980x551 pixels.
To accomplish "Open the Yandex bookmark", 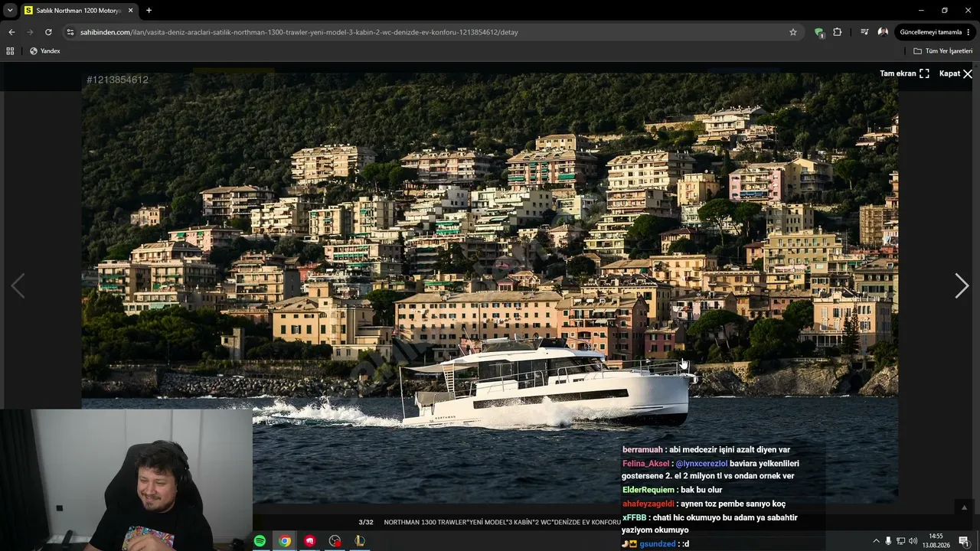I will coord(44,51).
